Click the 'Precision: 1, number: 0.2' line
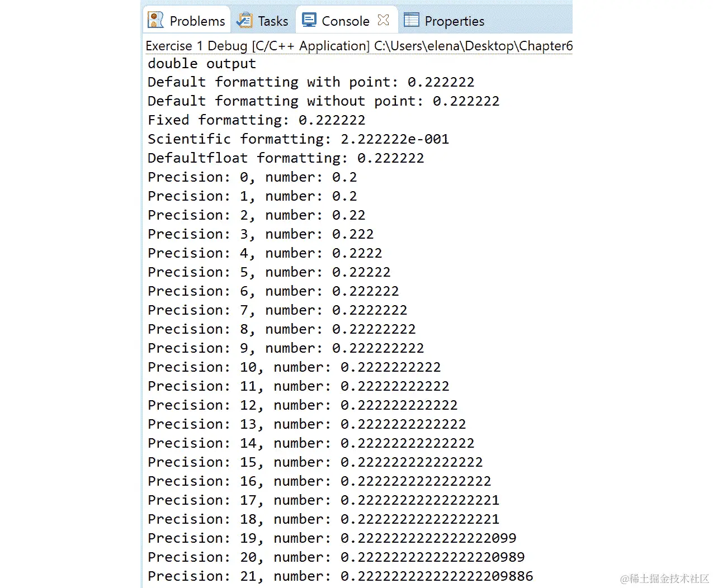713x588 pixels. [252, 196]
